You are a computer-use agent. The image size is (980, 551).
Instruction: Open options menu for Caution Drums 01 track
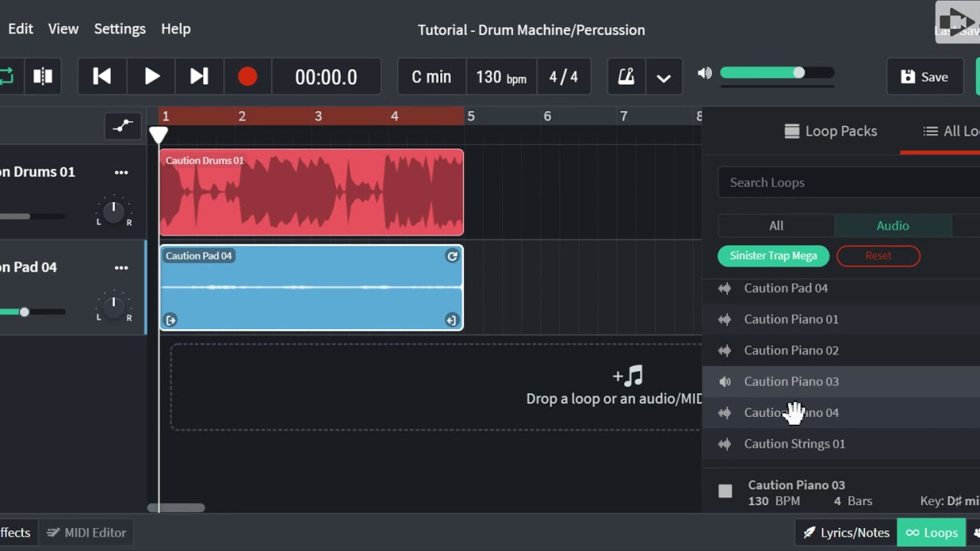pos(121,172)
